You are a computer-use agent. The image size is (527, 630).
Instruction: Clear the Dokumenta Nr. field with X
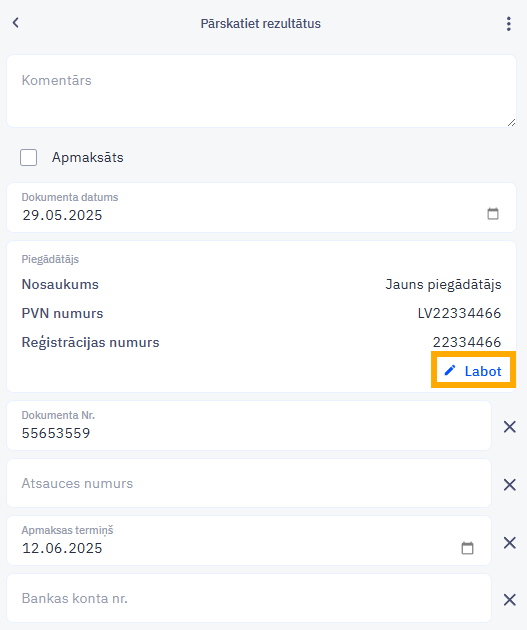click(509, 426)
